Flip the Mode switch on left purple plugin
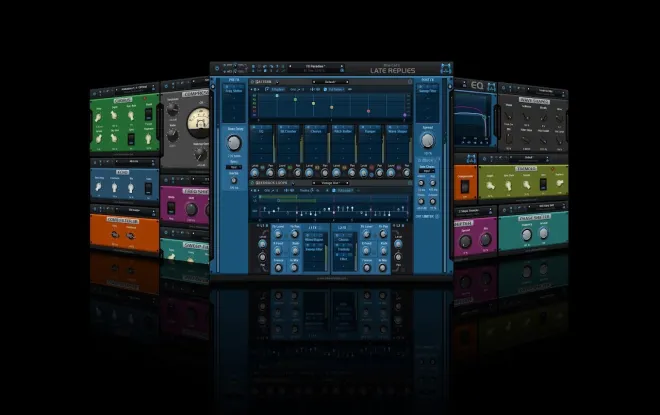 pos(171,208)
